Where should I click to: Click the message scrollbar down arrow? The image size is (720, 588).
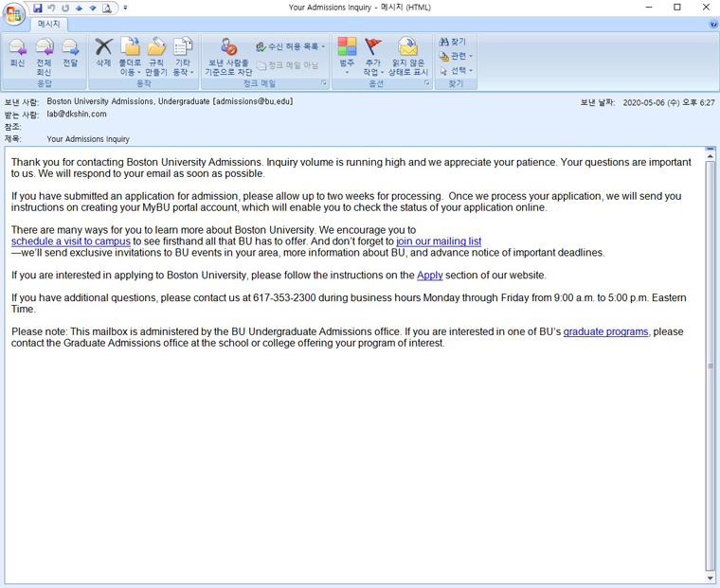[x=710, y=578]
